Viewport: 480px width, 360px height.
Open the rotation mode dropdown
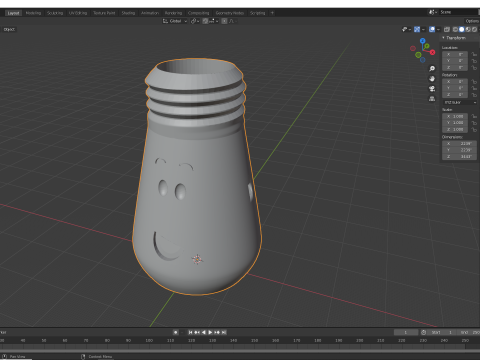pyautogui.click(x=460, y=102)
